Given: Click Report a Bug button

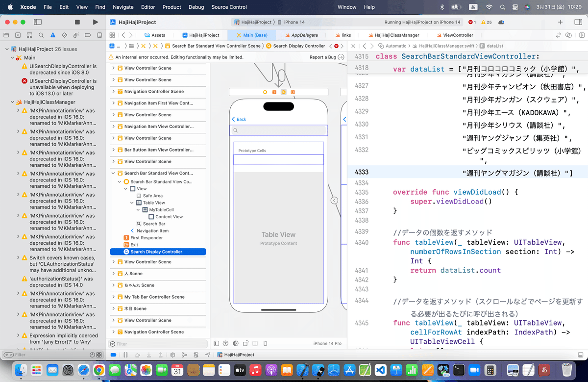Looking at the screenshot, I should [327, 57].
